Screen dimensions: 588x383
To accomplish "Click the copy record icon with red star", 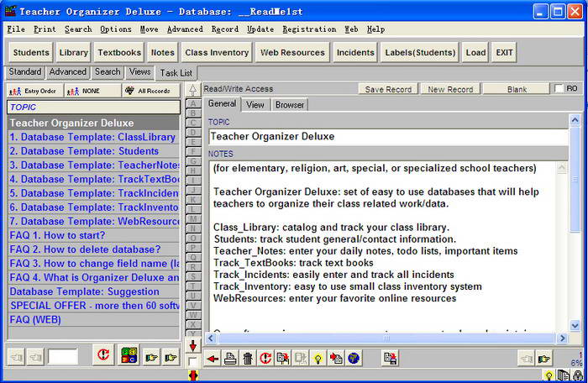I will point(283,359).
